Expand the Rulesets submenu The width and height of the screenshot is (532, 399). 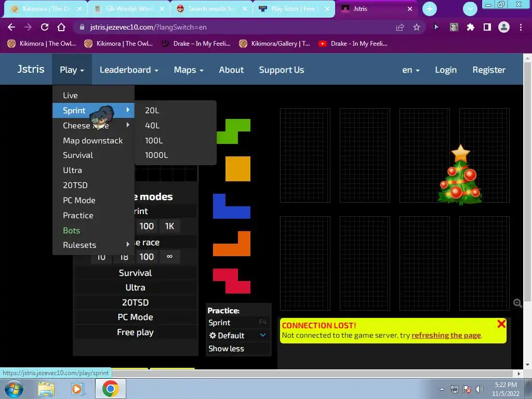tap(94, 245)
